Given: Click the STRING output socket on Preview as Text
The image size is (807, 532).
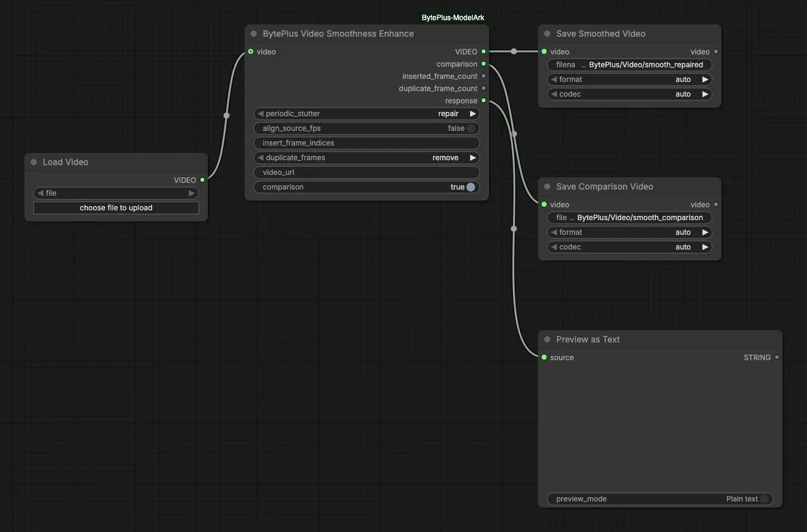Looking at the screenshot, I should [777, 357].
